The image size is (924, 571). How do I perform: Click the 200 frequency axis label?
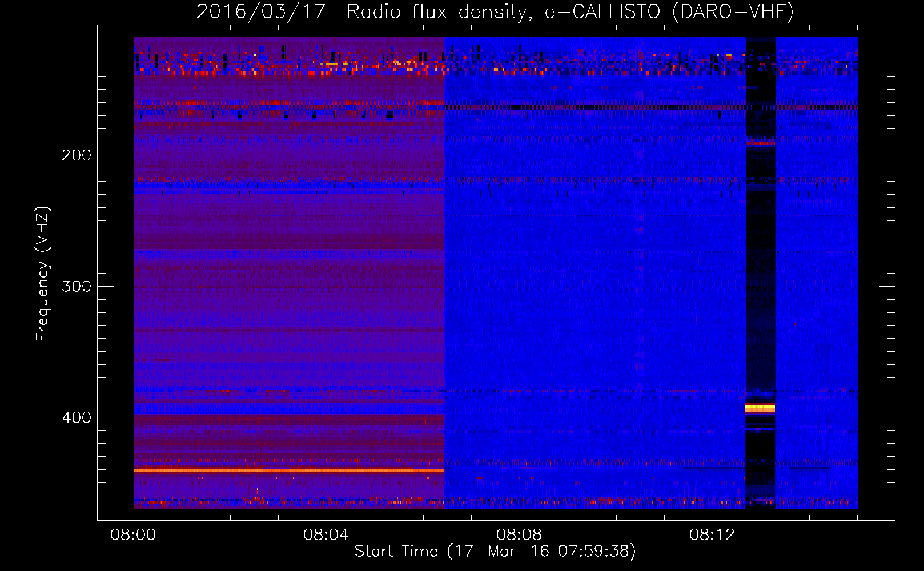tap(77, 155)
